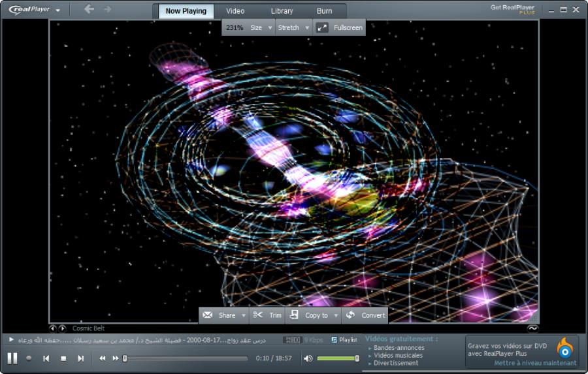This screenshot has height=374, width=588.
Task: Enter Fullscreen mode
Action: click(340, 27)
